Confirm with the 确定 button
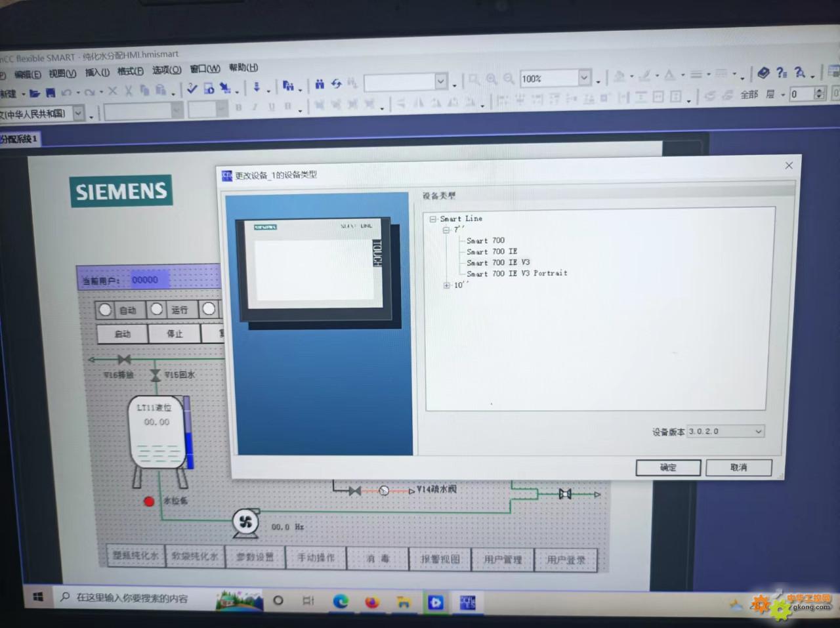 coord(668,467)
